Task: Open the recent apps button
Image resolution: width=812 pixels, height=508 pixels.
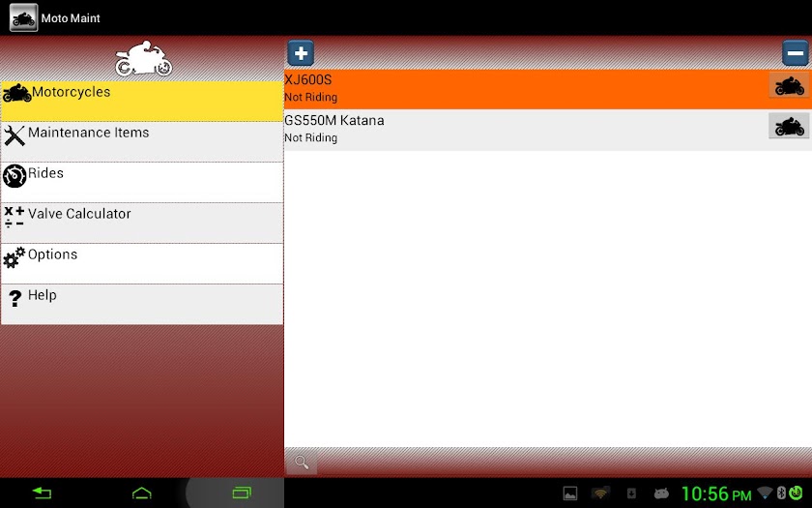Action: click(242, 493)
